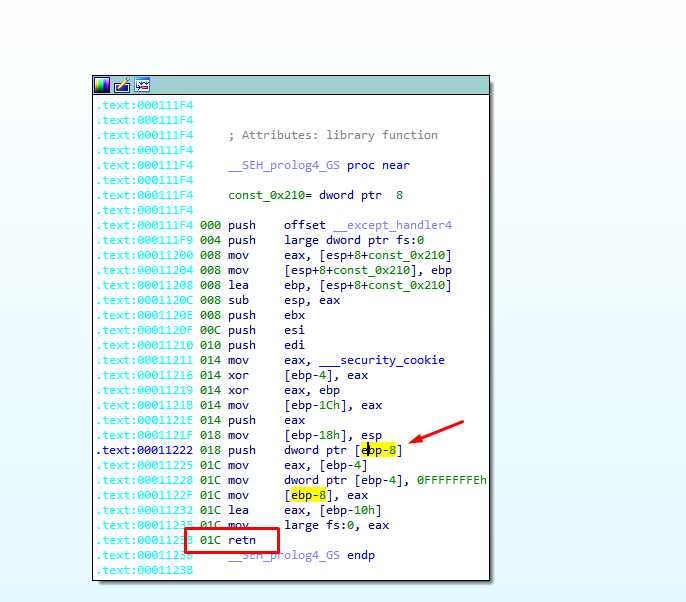Click the address .text:00011211

coord(145,360)
